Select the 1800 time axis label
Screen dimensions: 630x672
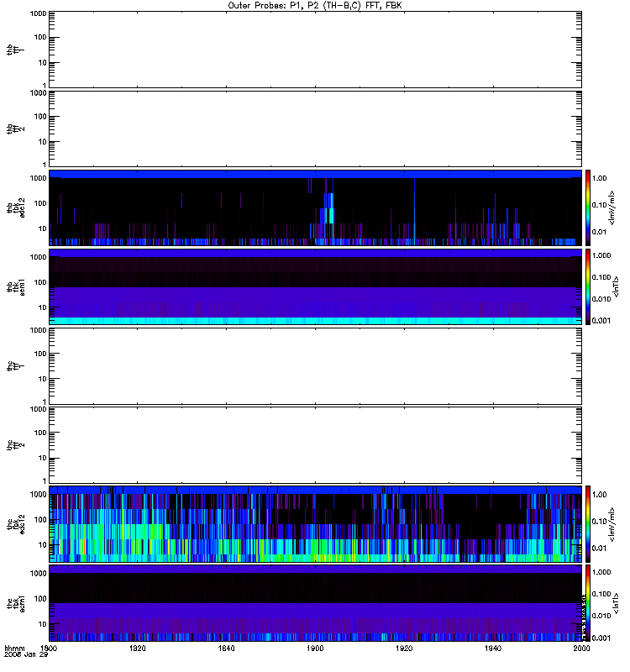[x=49, y=648]
